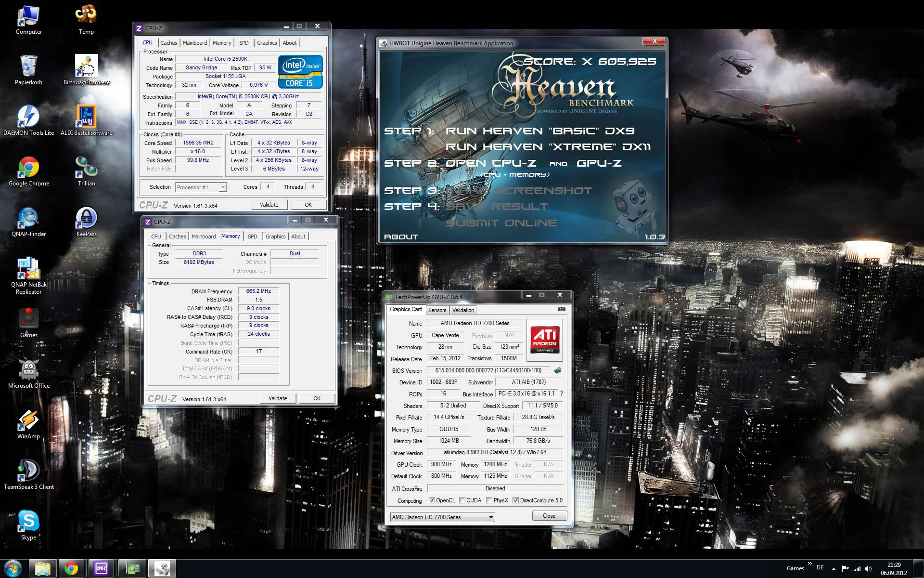The height and width of the screenshot is (578, 924).
Task: Click OK in the top CPU-Z window
Action: click(308, 205)
